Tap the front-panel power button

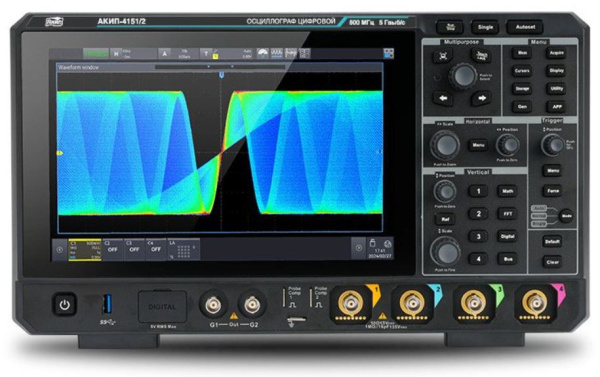tap(64, 305)
